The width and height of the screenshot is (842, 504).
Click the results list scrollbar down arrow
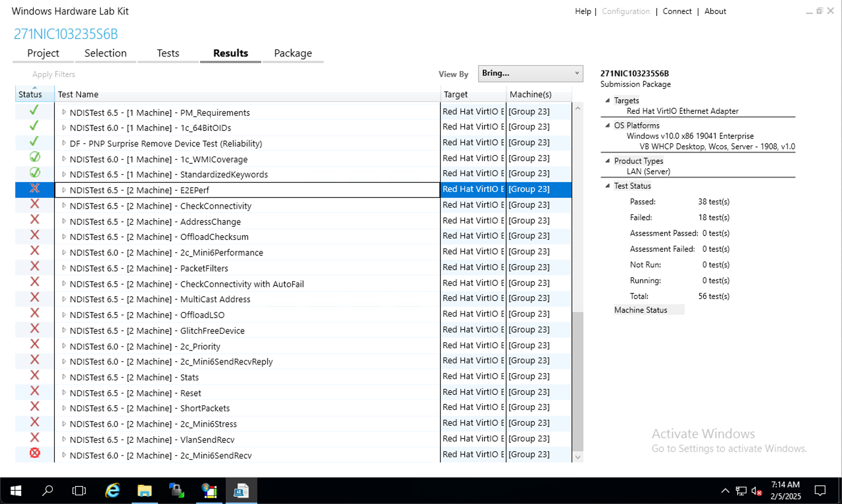click(x=578, y=457)
